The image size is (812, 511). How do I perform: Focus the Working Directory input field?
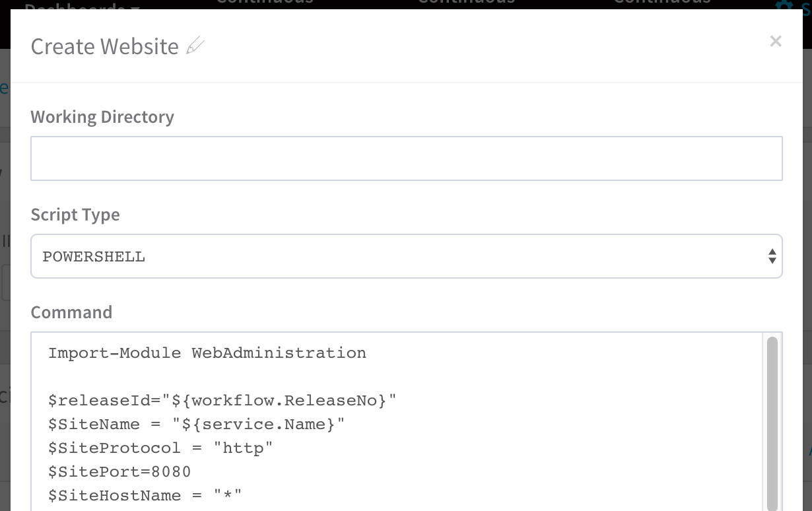(407, 158)
